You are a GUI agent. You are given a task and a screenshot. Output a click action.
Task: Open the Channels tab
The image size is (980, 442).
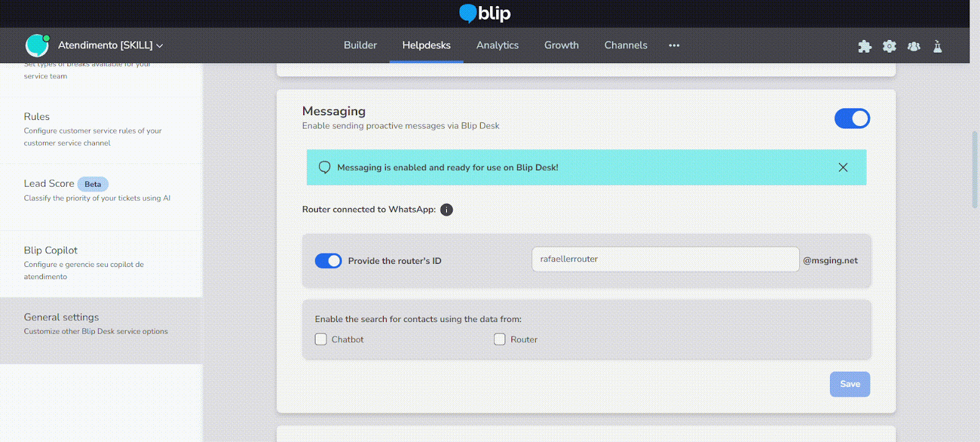coord(626,45)
